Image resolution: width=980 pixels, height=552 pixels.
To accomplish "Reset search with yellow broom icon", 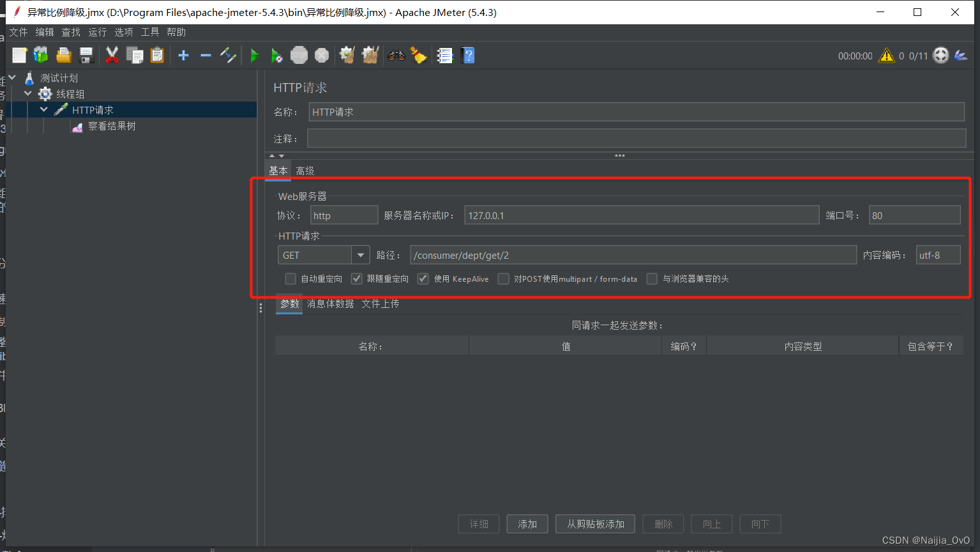I will pos(419,56).
